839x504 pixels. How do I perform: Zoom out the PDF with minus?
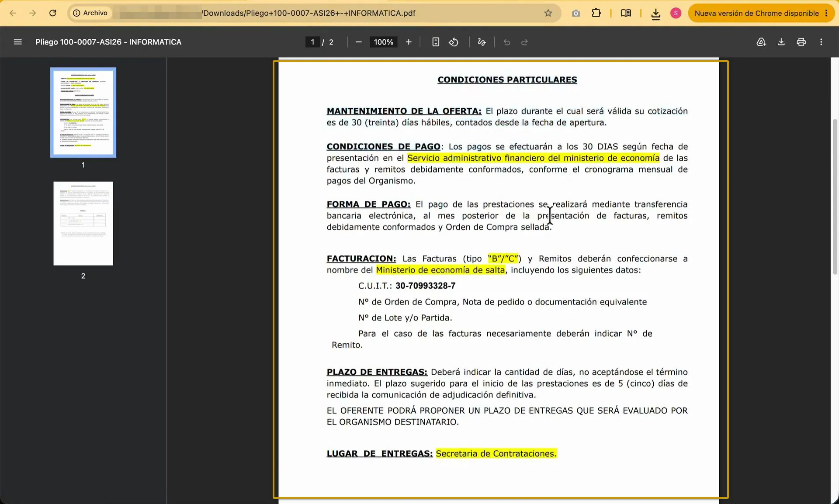click(359, 42)
